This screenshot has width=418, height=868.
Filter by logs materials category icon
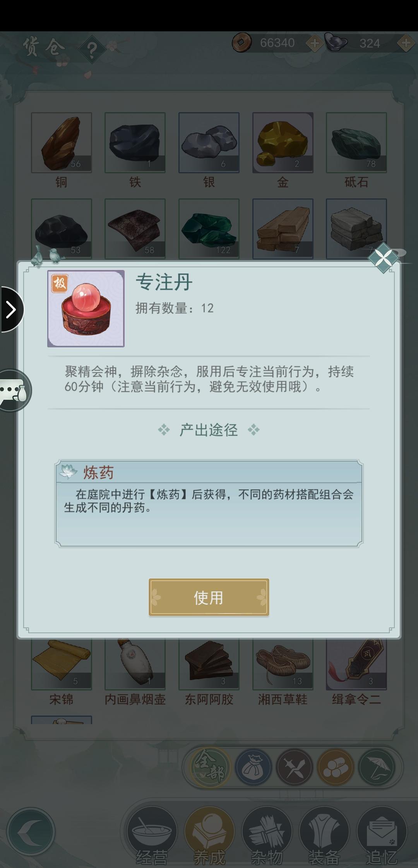pos(335,767)
